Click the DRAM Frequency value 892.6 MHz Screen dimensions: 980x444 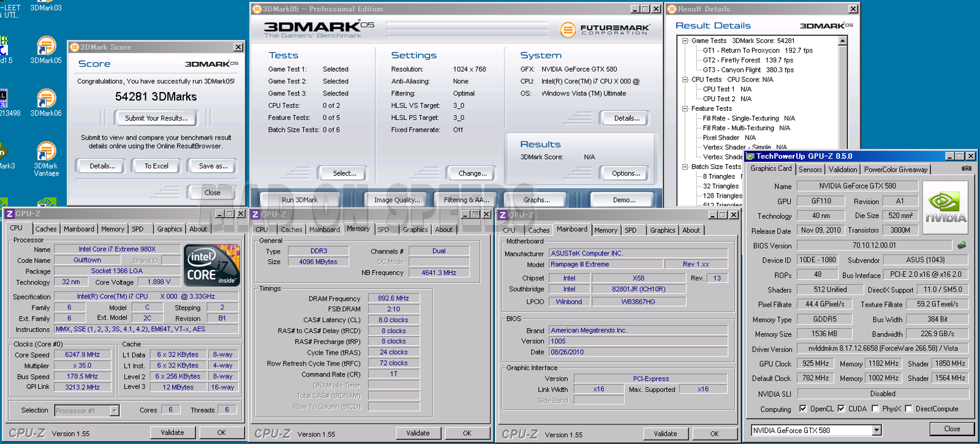pos(393,298)
